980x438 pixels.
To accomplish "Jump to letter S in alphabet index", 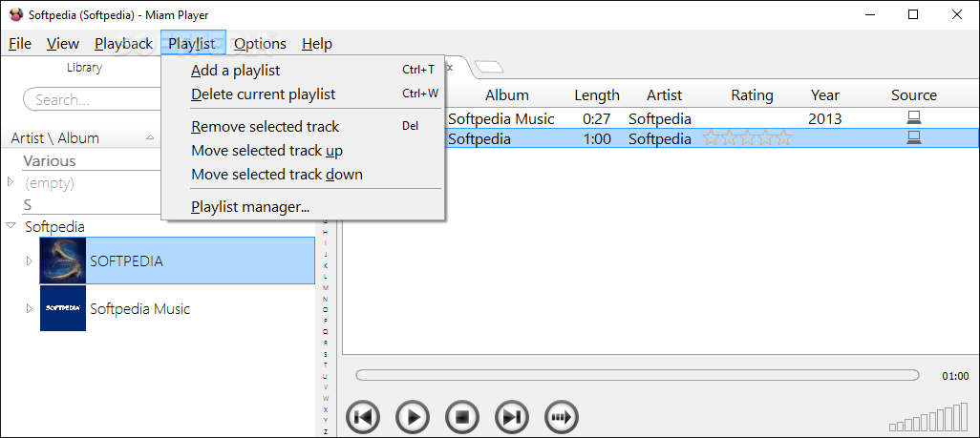I will click(x=325, y=354).
